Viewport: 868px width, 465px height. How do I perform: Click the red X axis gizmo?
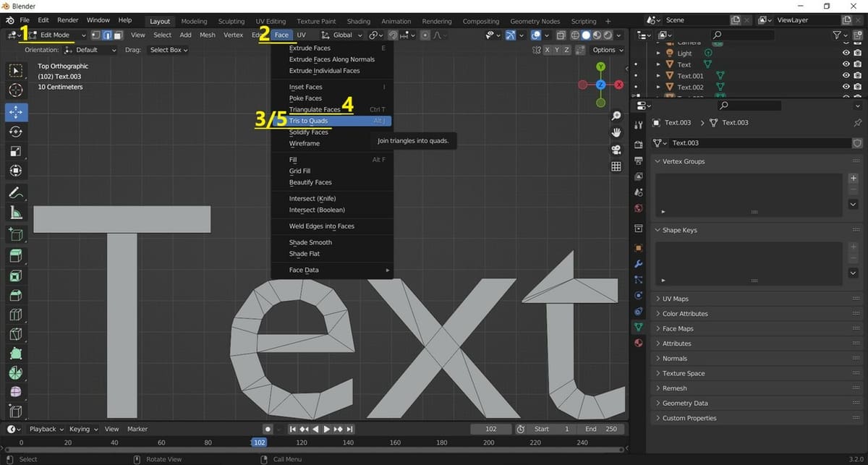click(618, 85)
